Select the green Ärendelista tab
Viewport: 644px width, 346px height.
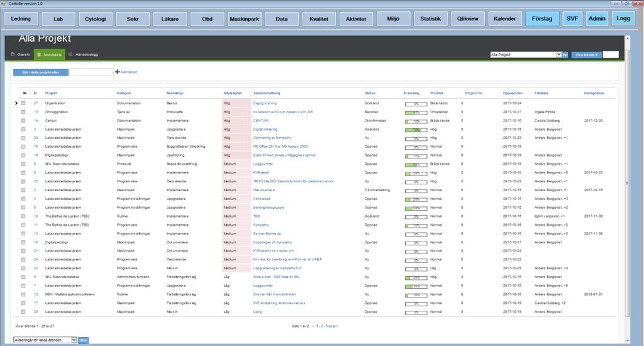(49, 54)
